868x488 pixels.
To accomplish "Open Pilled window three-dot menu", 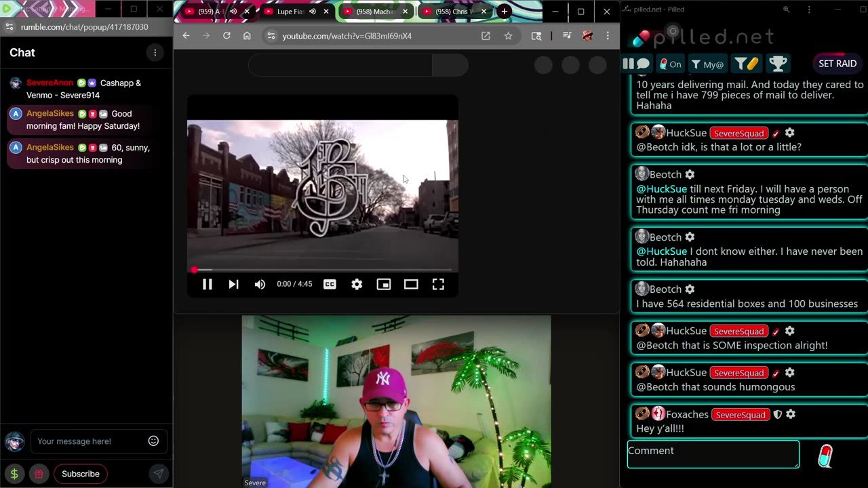I will tap(809, 9).
